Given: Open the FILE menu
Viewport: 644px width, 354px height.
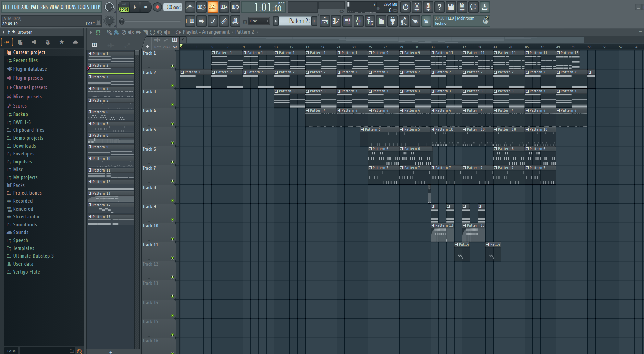Looking at the screenshot, I should tap(7, 7).
